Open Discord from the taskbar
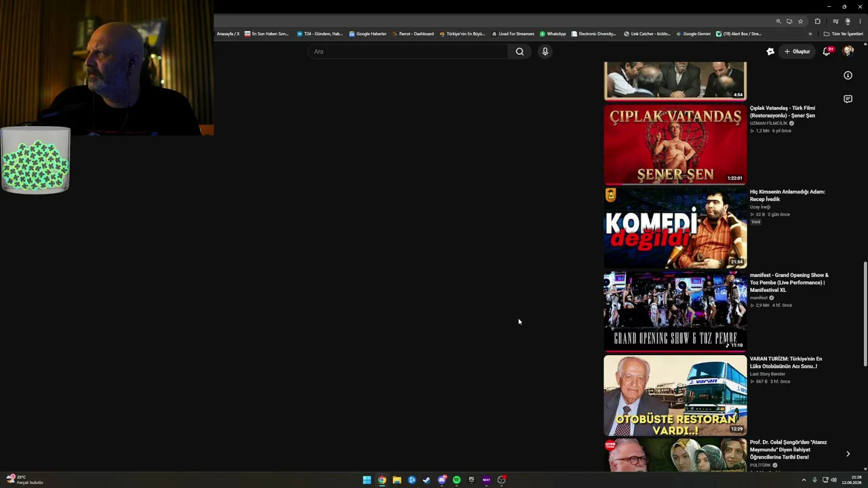 441,480
